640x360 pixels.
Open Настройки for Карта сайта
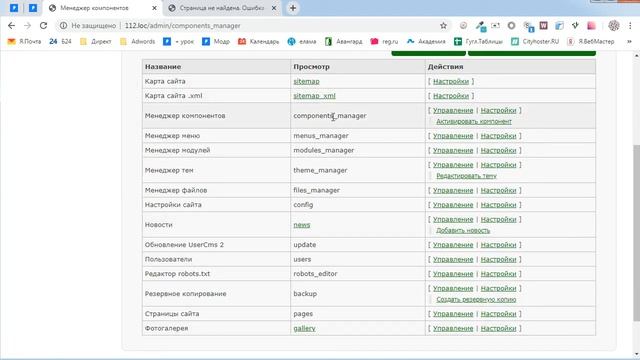click(451, 81)
